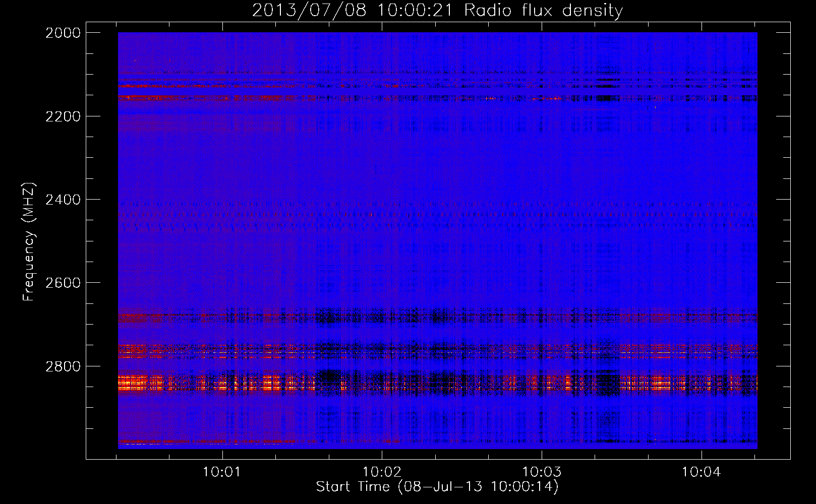Click the 2800 frequency tick label
This screenshot has height=504, width=816.
click(x=63, y=366)
